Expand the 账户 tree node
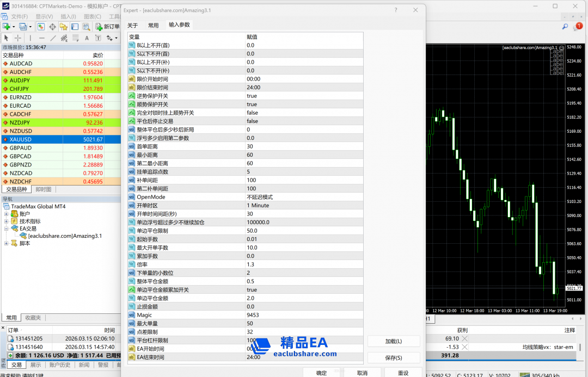588x377 pixels. click(7, 214)
